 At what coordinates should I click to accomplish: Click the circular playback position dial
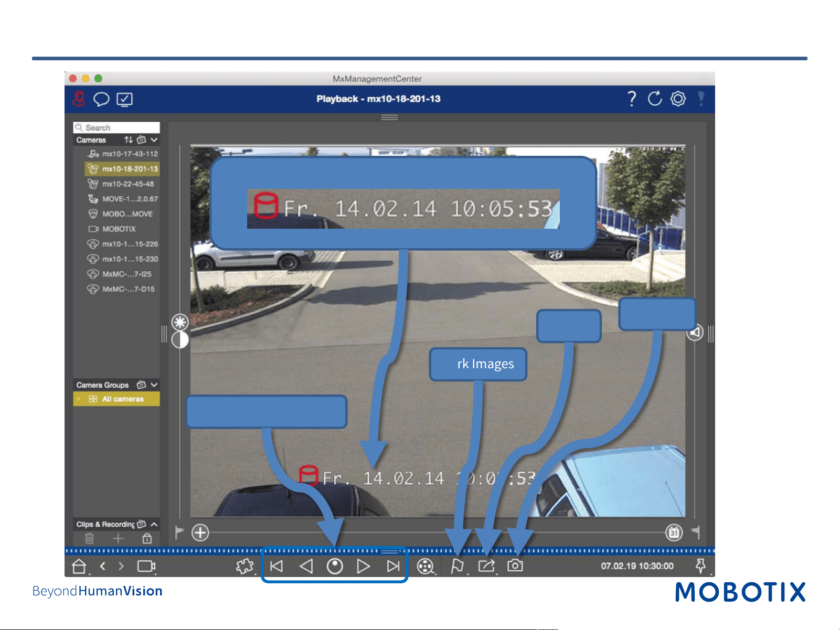point(335,567)
